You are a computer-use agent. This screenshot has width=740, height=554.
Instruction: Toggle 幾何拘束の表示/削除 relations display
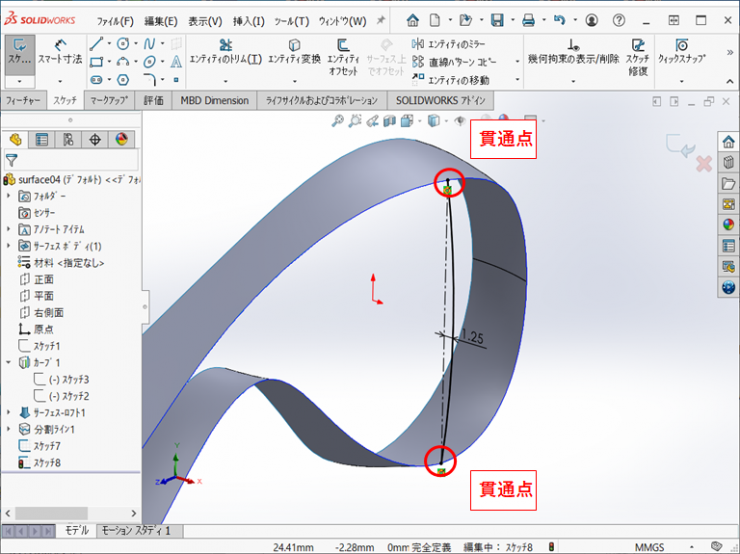573,52
